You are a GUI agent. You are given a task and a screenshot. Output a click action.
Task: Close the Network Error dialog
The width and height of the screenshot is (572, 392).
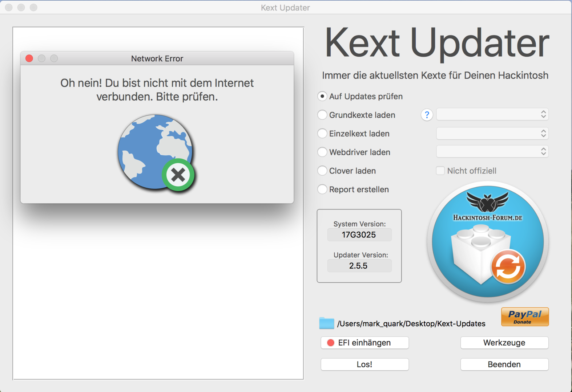pyautogui.click(x=29, y=58)
